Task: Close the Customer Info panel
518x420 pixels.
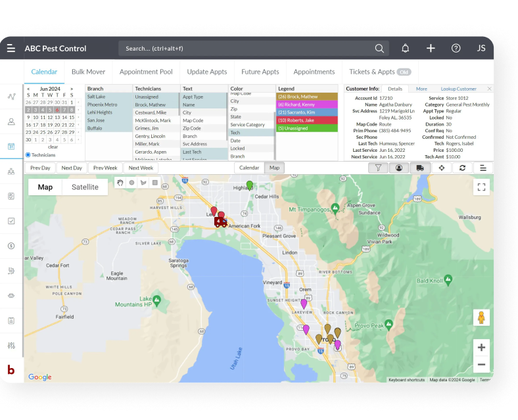Action: [489, 89]
